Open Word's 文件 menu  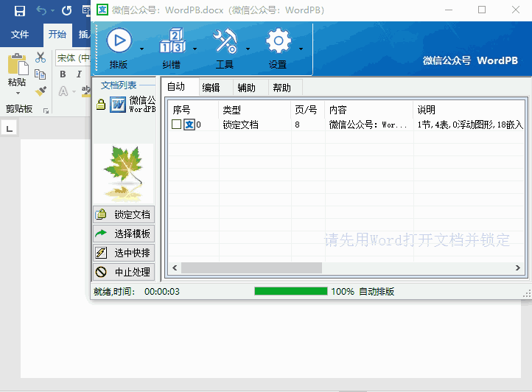(x=20, y=35)
